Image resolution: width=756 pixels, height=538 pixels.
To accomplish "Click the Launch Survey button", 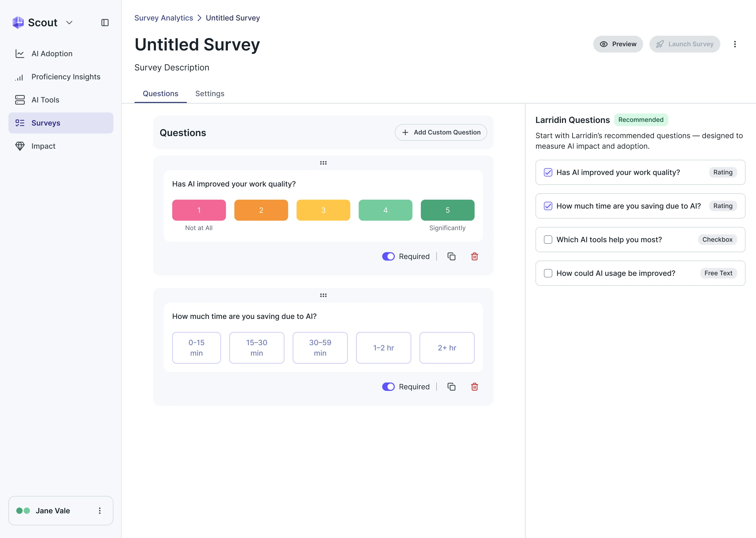I will click(685, 44).
